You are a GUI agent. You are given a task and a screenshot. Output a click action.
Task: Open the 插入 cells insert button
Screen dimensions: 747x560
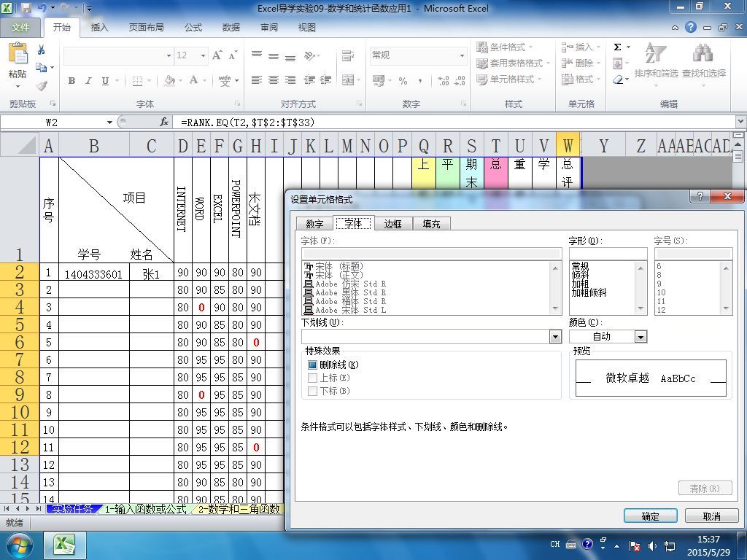pos(581,47)
